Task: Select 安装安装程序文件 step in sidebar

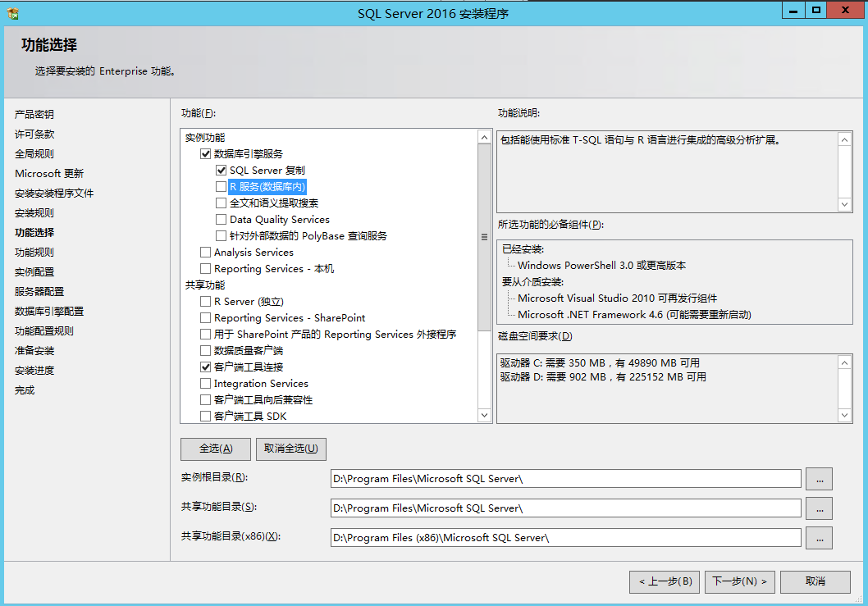Action: [54, 194]
